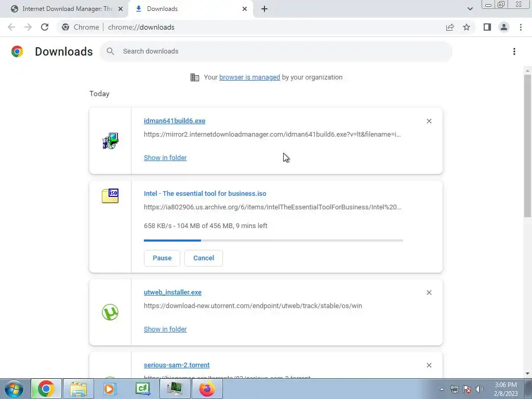Viewport: 532px width, 399px height.
Task: Click the share icon in the address bar
Action: [450, 27]
